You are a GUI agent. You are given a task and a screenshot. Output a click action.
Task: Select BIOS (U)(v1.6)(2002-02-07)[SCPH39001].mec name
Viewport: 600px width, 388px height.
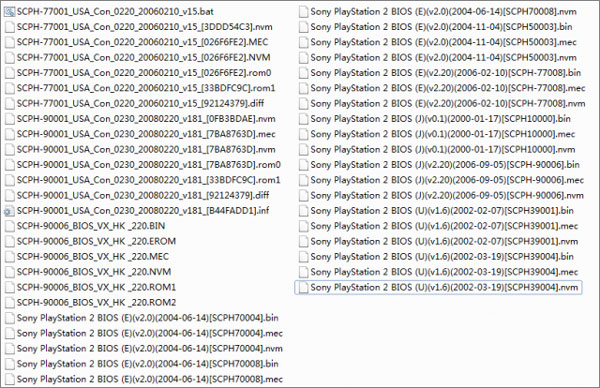point(444,226)
